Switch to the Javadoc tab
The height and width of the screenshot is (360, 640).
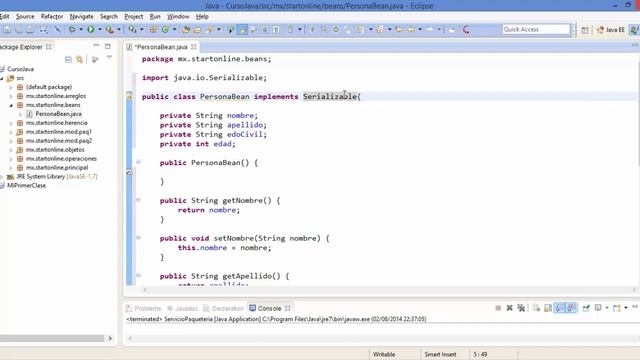coord(182,308)
